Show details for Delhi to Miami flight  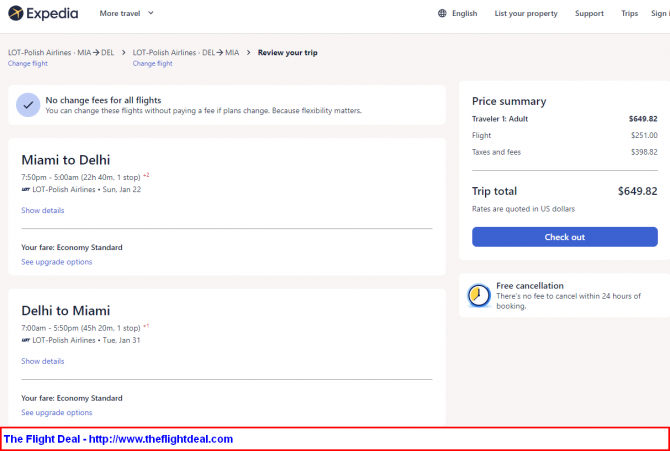[43, 361]
